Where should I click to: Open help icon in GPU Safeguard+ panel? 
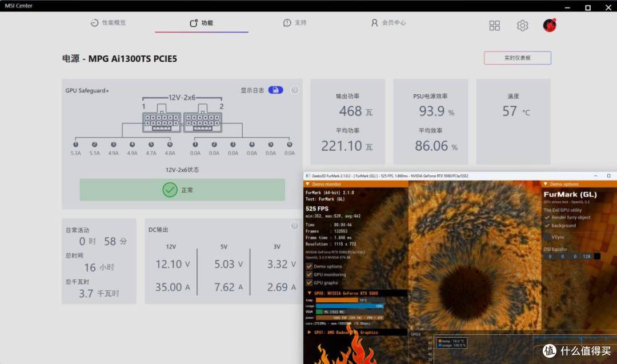coord(294,90)
